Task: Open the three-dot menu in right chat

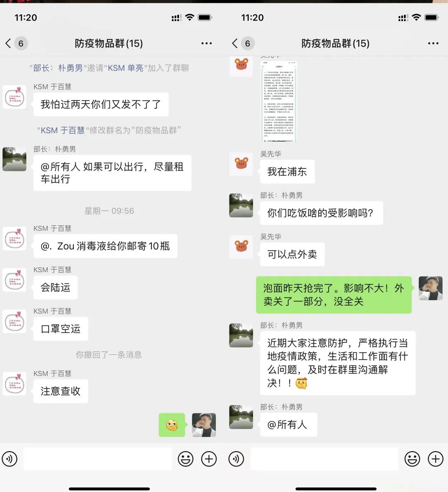Action: [433, 43]
